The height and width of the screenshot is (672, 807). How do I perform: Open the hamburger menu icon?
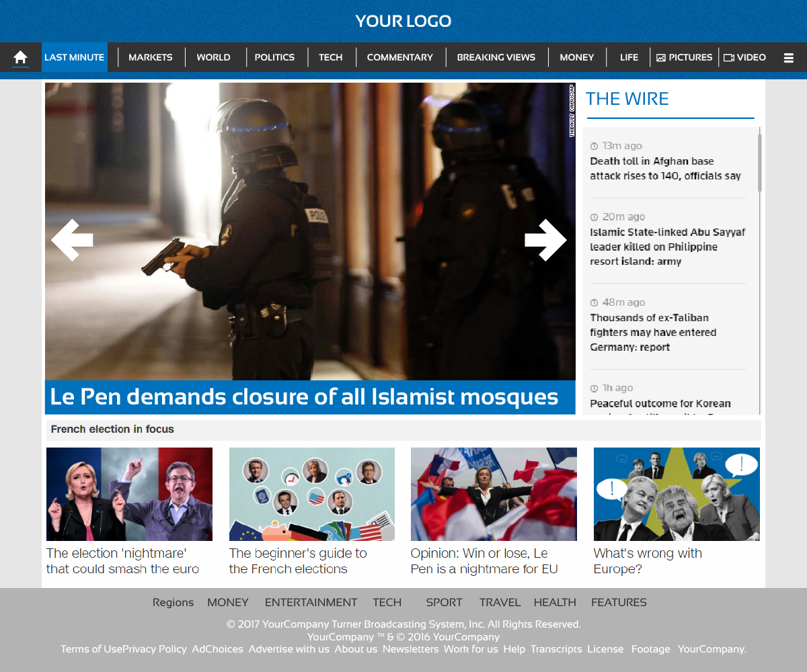point(789,58)
